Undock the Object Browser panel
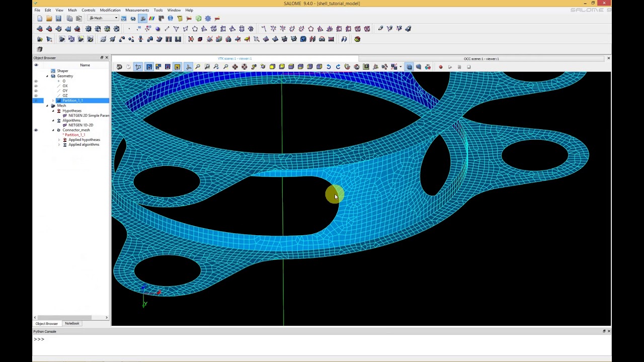Screen dimensions: 644x362 click(x=102, y=58)
